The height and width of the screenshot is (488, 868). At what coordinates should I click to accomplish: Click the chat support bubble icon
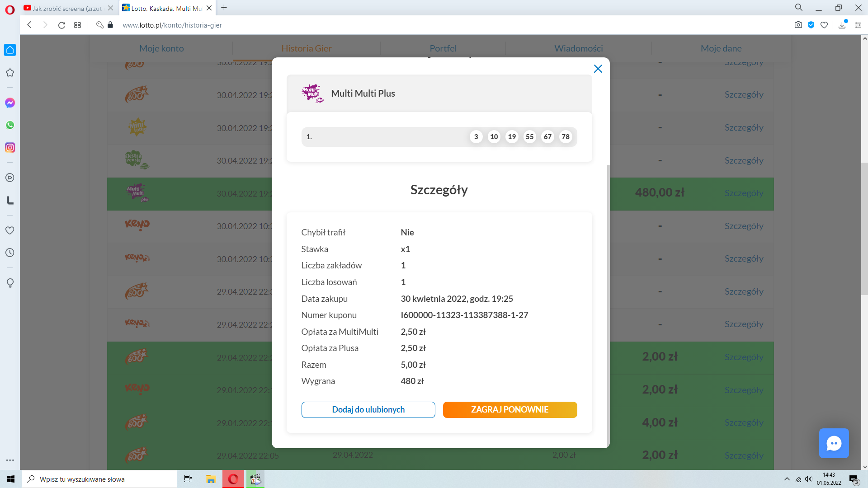834,443
